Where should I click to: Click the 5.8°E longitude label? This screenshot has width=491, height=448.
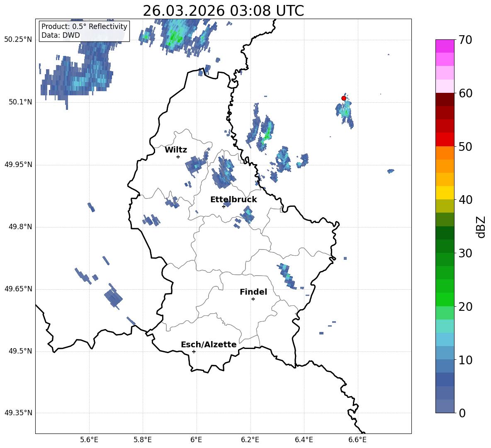point(143,440)
